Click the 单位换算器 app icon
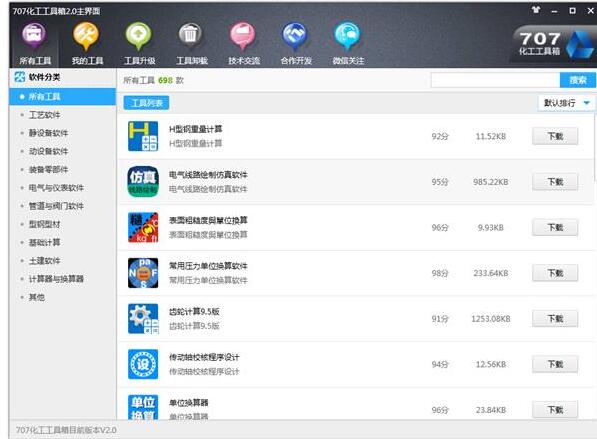The height and width of the screenshot is (439, 597). pyautogui.click(x=143, y=407)
